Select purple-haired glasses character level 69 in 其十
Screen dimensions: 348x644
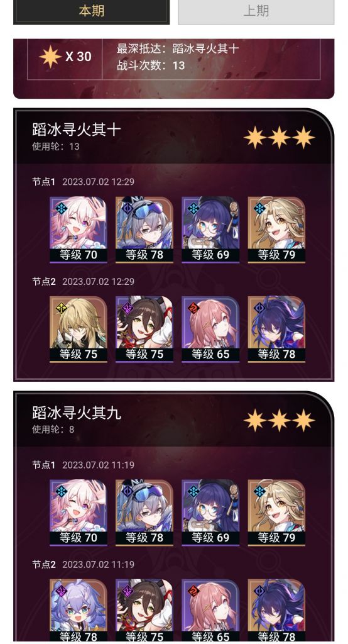click(210, 230)
